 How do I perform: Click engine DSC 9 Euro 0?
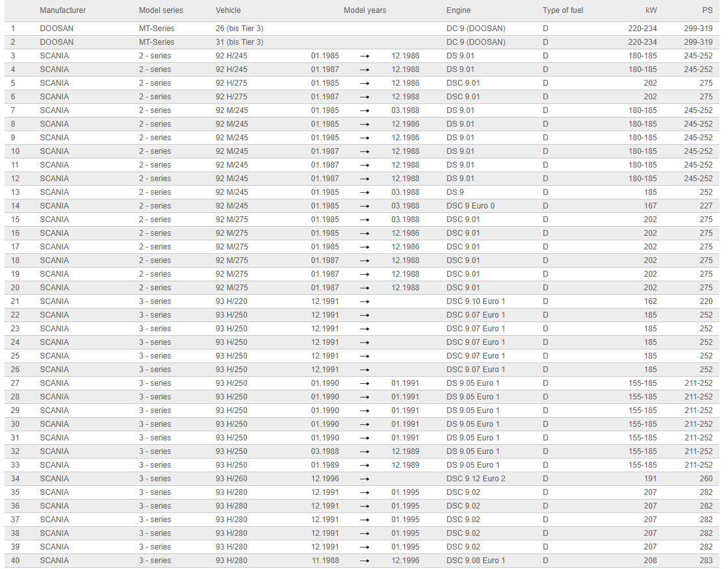tap(471, 206)
